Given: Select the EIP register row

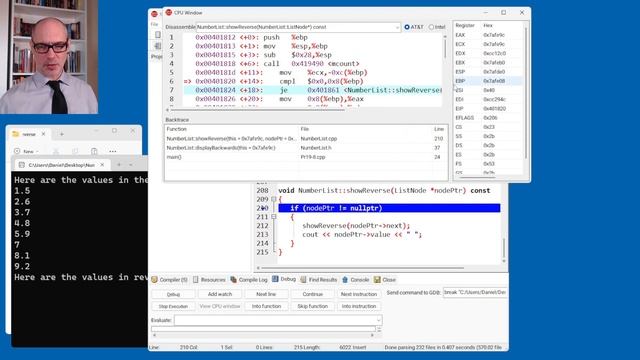Looking at the screenshot, I should point(488,109).
